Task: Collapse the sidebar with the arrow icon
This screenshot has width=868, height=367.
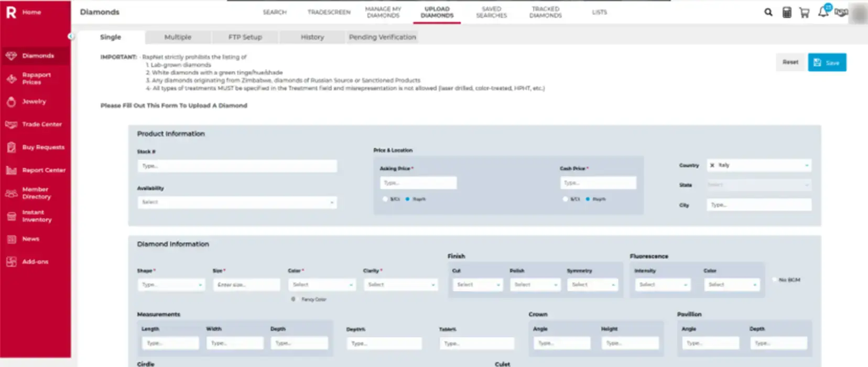Action: coord(70,36)
